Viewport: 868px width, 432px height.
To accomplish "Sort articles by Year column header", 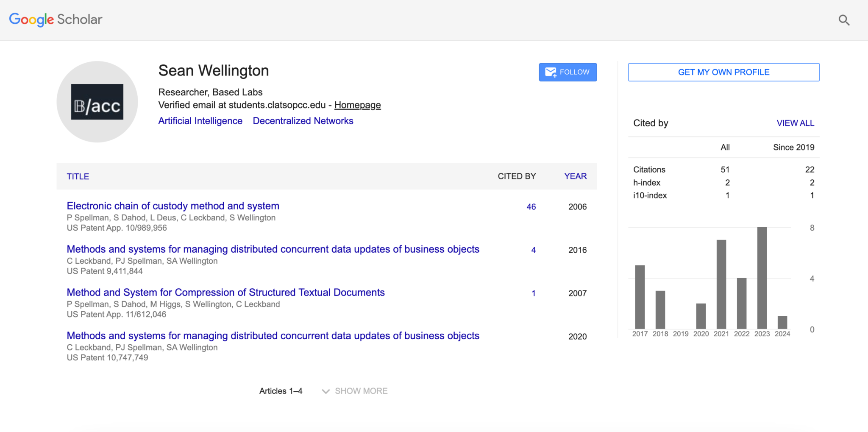I will [x=575, y=176].
